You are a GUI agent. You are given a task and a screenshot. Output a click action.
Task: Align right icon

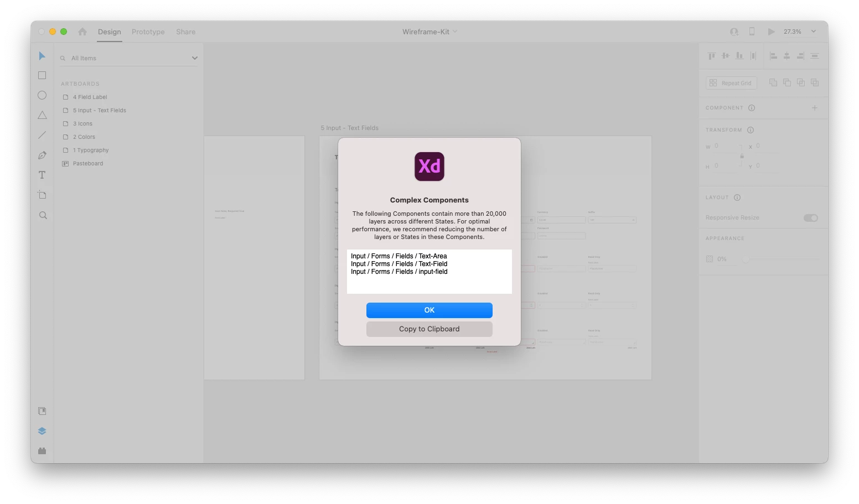(x=800, y=56)
